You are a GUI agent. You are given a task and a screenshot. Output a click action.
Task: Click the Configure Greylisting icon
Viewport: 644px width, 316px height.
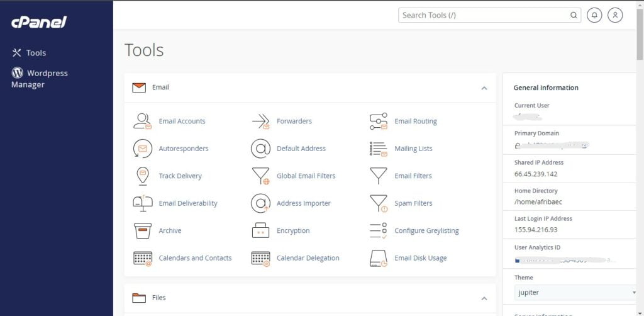[x=378, y=231]
